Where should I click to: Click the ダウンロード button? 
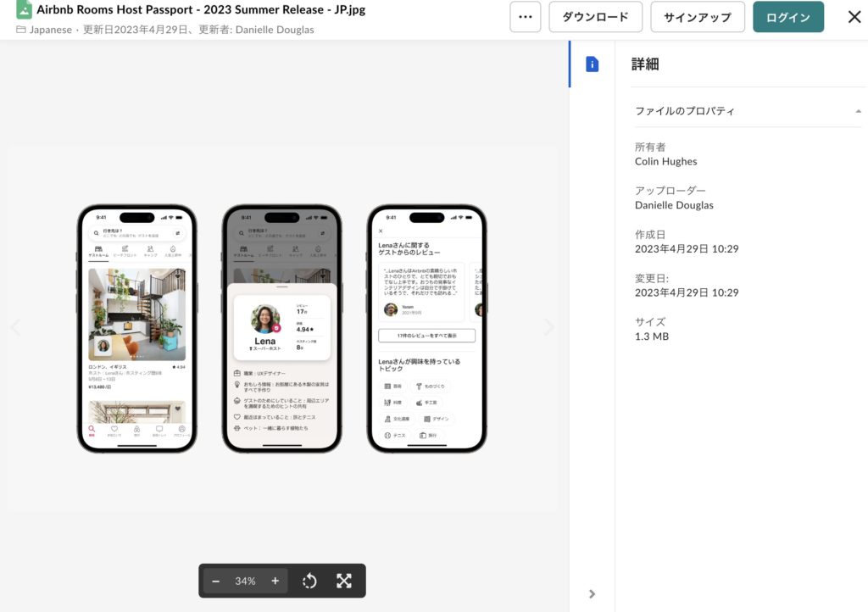click(596, 17)
